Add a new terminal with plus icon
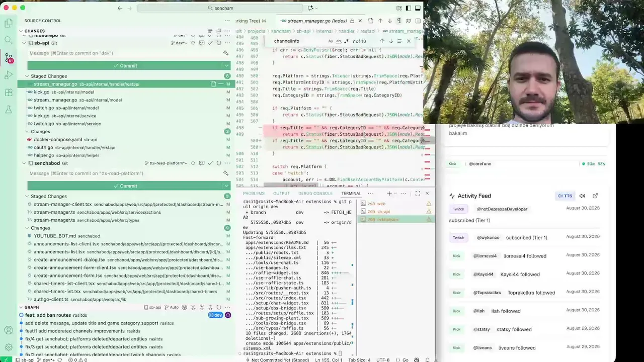The image size is (644, 362). [389, 194]
